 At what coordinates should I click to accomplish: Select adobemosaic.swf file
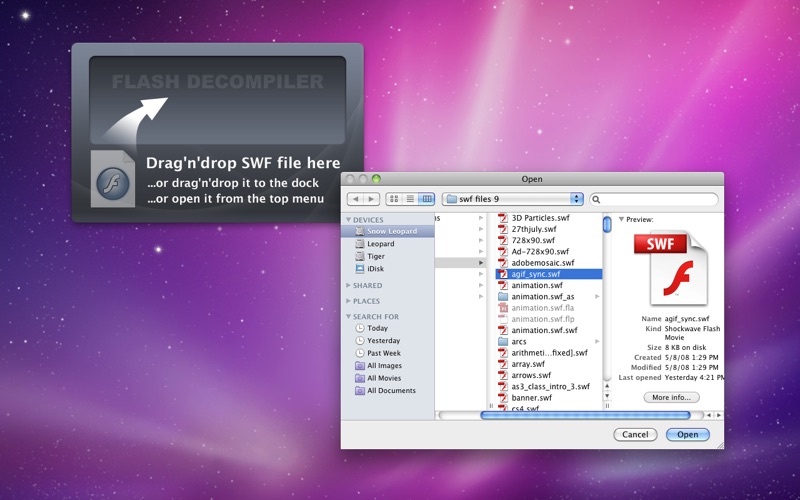click(549, 263)
